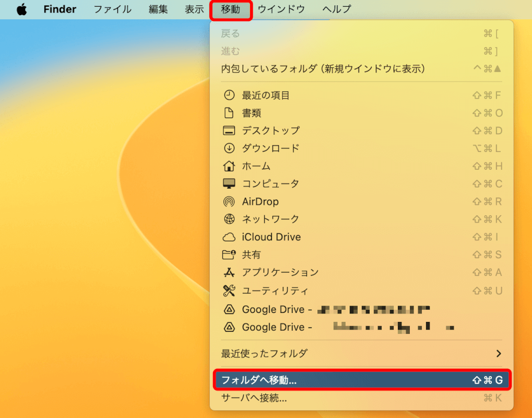Expand the 最近使ったフォルダ submenu arrow
This screenshot has width=532, height=418.
tap(498, 354)
